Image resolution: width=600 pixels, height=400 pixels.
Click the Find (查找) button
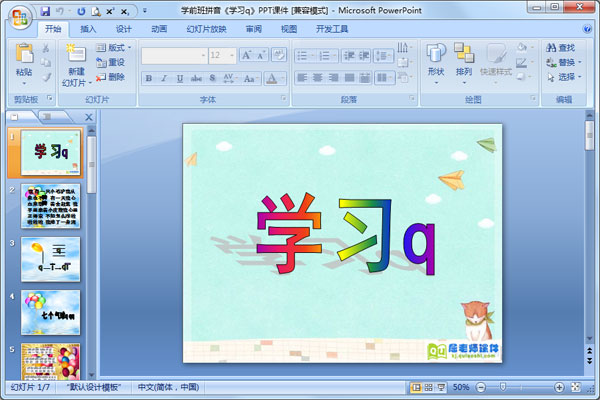click(561, 48)
